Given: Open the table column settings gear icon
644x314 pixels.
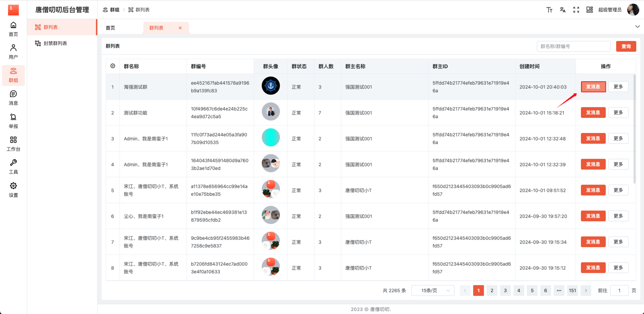Looking at the screenshot, I should (112, 66).
